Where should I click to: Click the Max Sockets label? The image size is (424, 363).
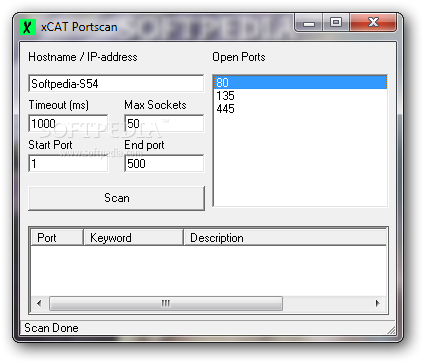click(155, 105)
